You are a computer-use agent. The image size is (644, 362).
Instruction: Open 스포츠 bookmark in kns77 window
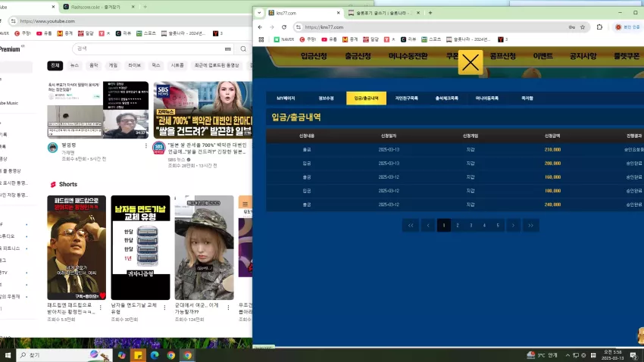(431, 39)
